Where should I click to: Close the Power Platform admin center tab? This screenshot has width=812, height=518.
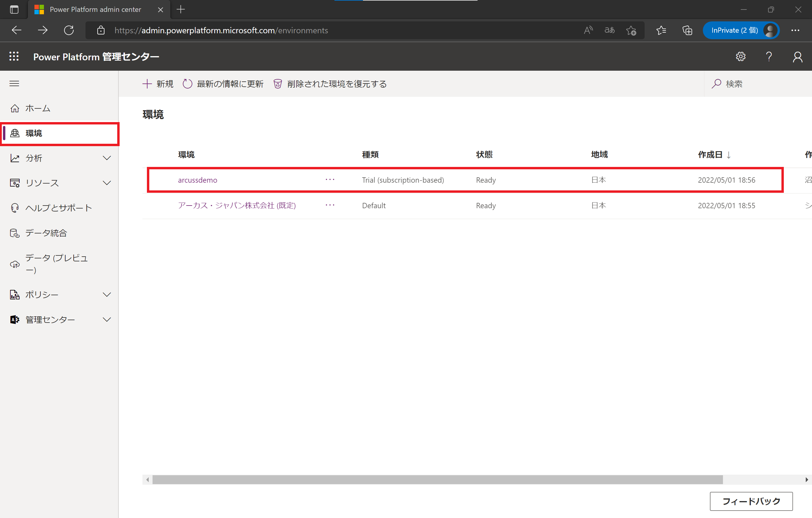pyautogui.click(x=161, y=10)
